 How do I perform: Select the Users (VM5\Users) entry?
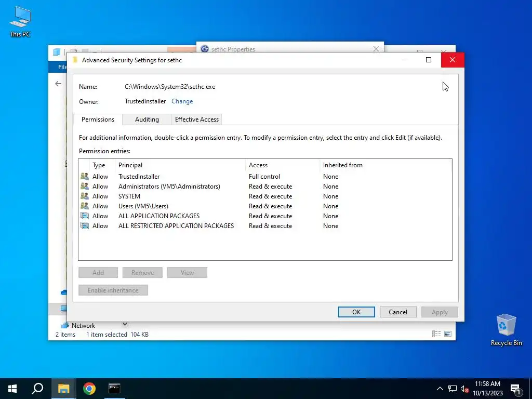[x=265, y=206]
